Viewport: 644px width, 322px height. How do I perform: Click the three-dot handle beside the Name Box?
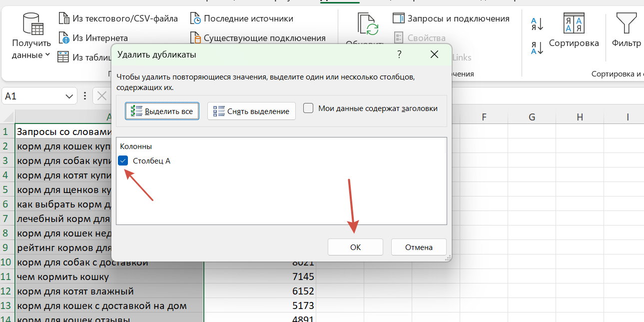point(85,96)
